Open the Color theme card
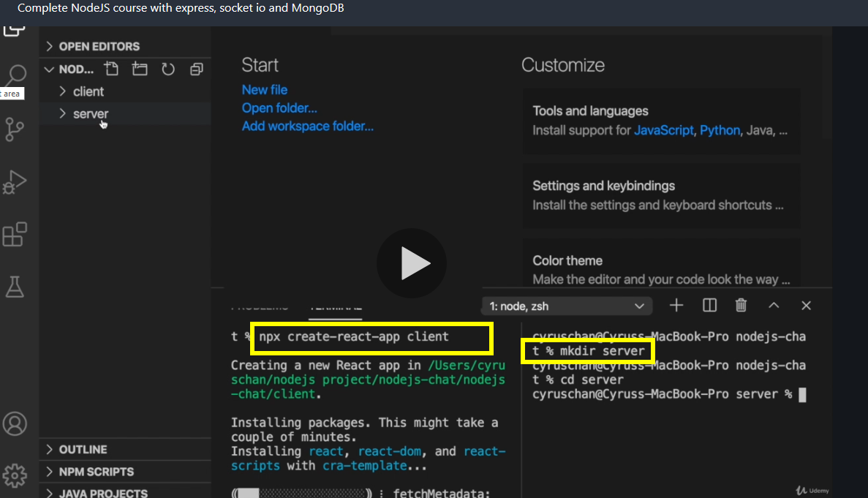Image resolution: width=868 pixels, height=498 pixels. coord(662,263)
